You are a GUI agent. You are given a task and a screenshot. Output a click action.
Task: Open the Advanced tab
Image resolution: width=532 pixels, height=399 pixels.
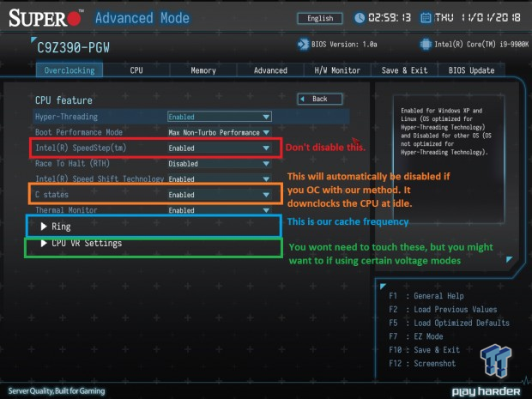270,70
